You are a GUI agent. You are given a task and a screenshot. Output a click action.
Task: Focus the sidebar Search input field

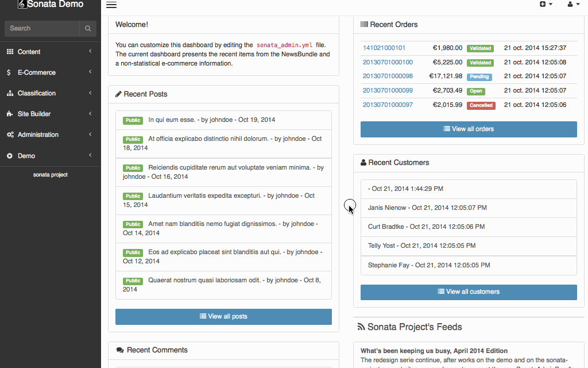tap(41, 28)
